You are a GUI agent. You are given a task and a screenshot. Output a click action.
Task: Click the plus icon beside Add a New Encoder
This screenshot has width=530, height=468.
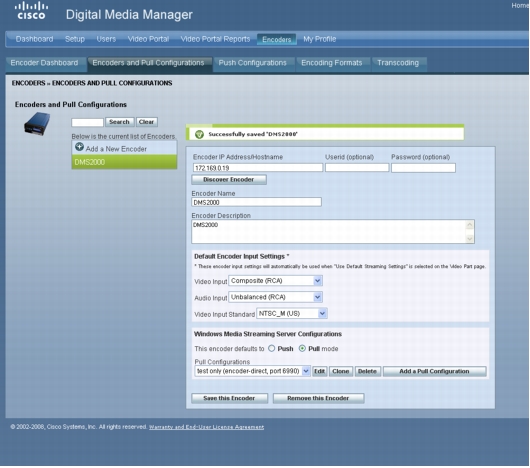pyautogui.click(x=79, y=147)
